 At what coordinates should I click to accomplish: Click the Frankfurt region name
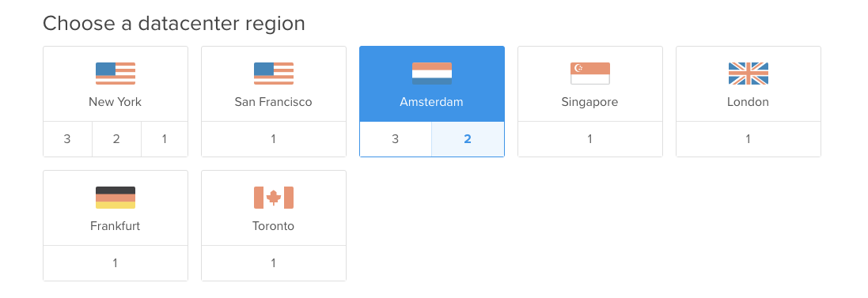116,226
